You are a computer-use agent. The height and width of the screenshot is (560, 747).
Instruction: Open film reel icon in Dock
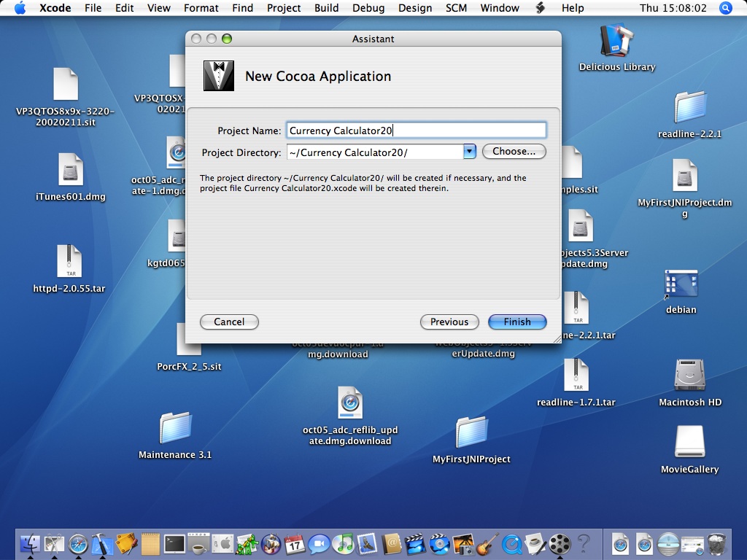tap(560, 544)
